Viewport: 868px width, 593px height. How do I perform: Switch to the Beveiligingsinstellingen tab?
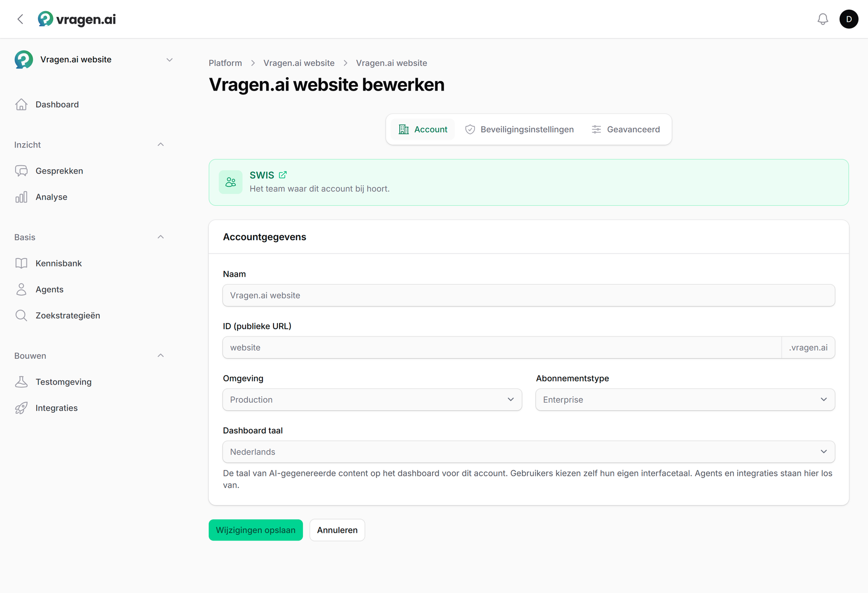coord(519,129)
